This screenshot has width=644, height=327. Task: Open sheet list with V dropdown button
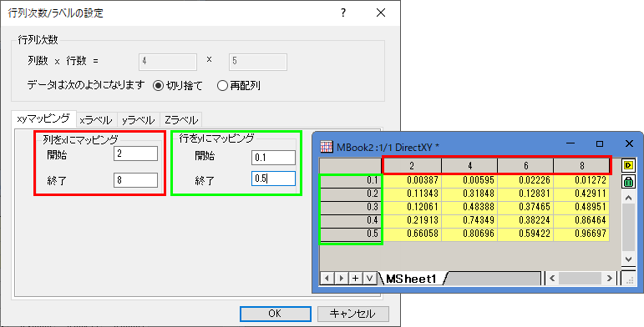(x=370, y=278)
